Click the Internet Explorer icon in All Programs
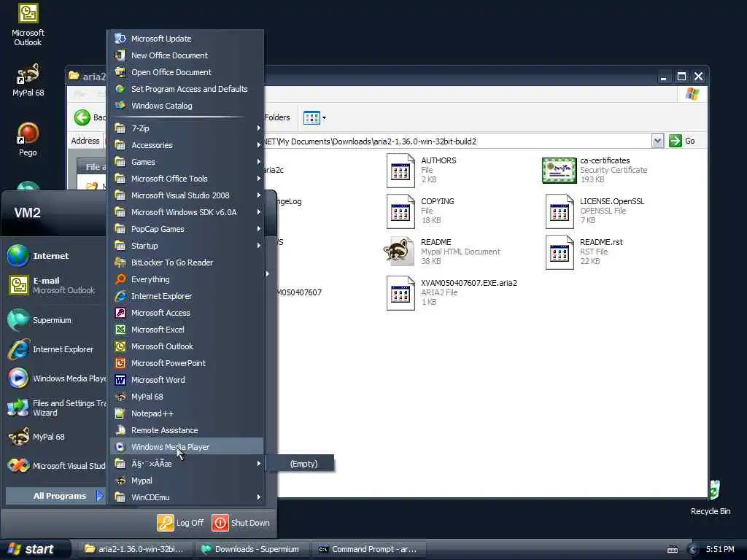 (x=120, y=296)
